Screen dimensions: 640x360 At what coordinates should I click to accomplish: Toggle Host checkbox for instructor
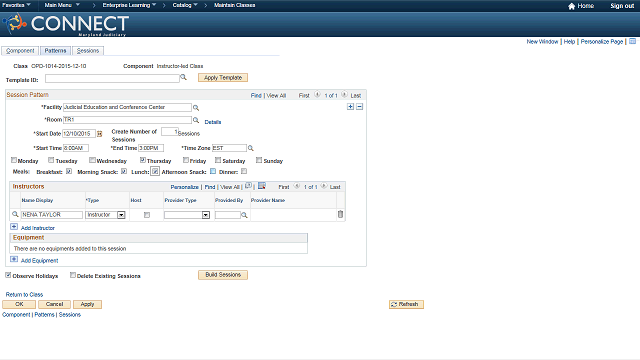(147, 215)
